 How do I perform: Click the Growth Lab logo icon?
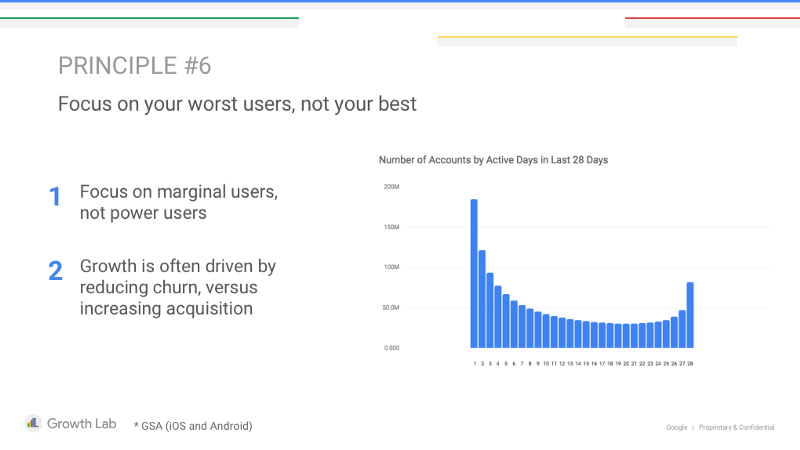(x=32, y=423)
